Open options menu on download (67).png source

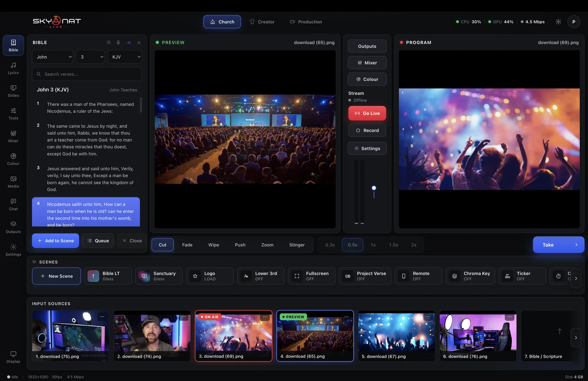(428, 317)
